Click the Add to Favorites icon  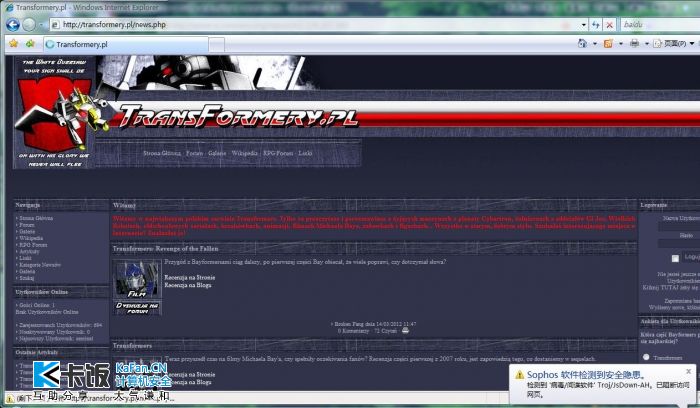(x=30, y=44)
